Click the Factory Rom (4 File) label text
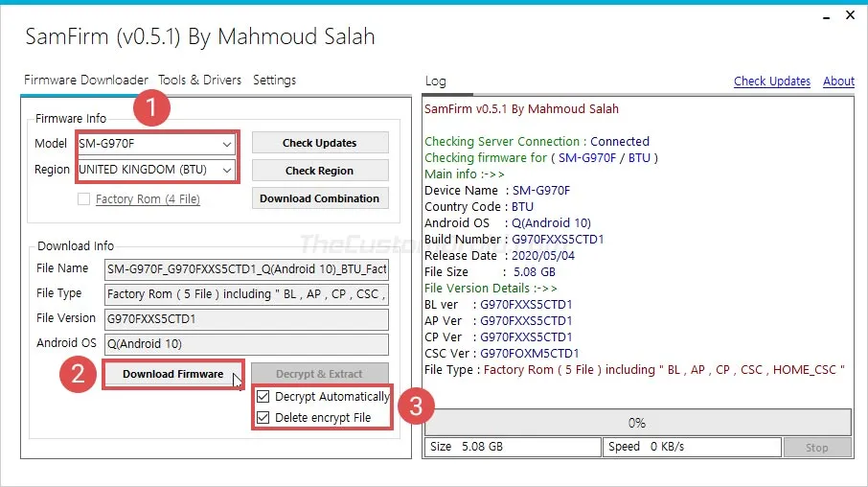 pyautogui.click(x=148, y=198)
